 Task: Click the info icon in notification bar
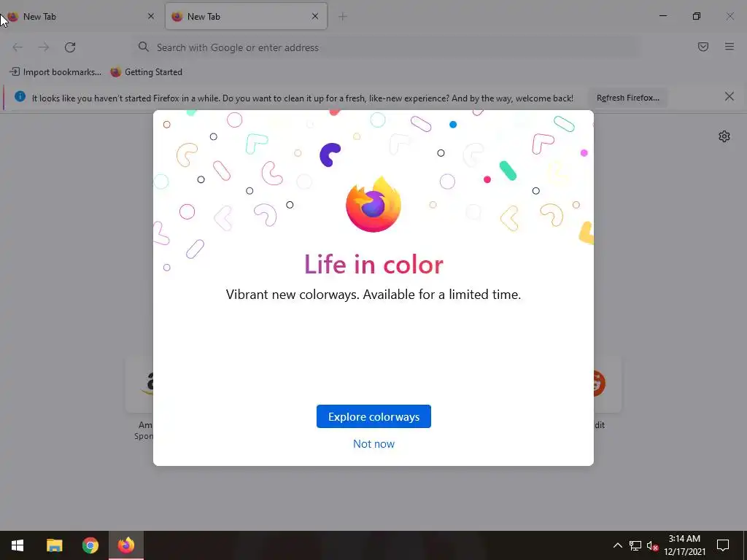(x=20, y=97)
